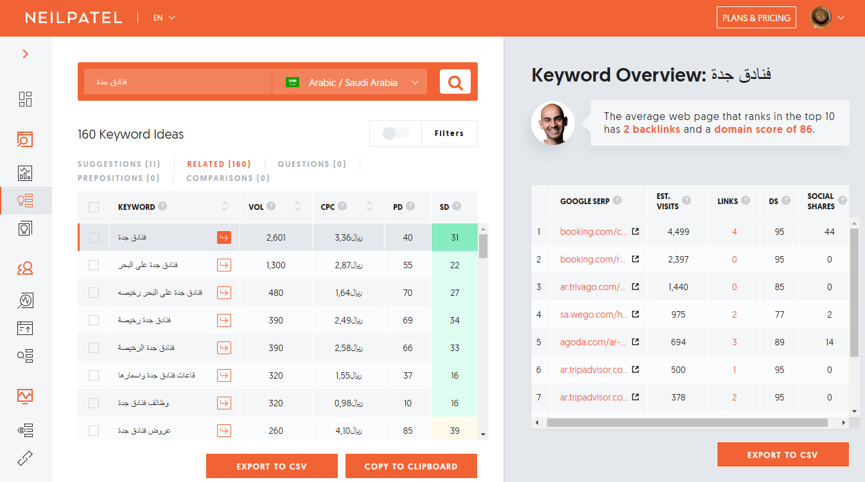Open the competitors people icon in the sidebar

click(x=25, y=268)
